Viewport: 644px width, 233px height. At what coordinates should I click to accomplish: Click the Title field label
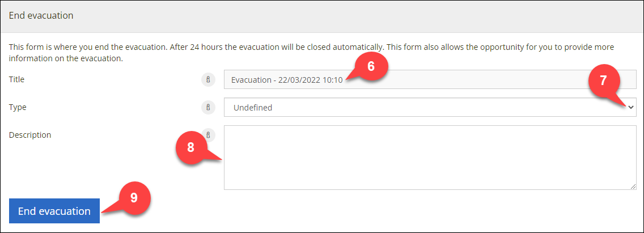pos(16,80)
